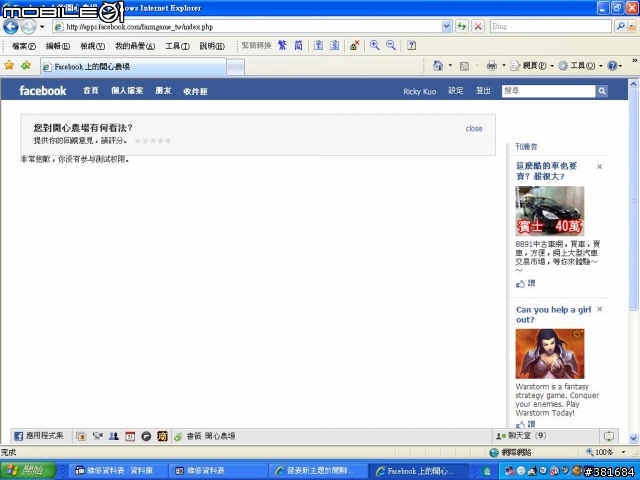
Task: Click the notifications icon in bottom bar
Action: coord(609,436)
